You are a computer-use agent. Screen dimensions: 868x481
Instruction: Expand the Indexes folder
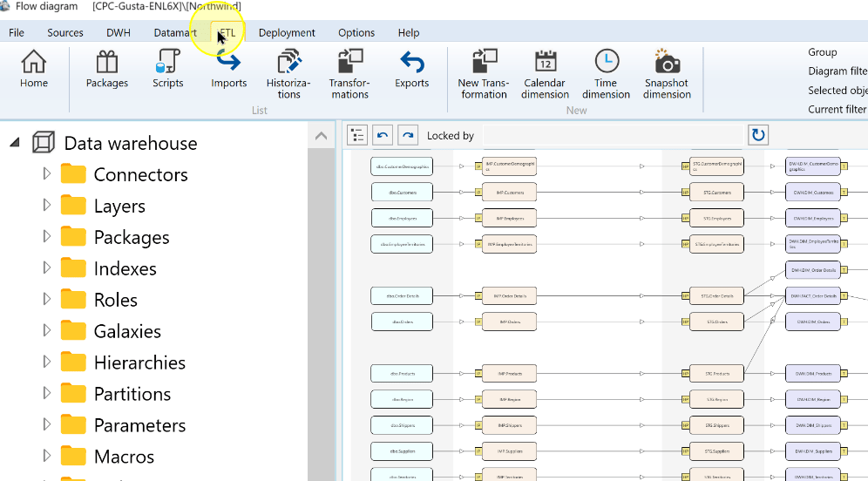[x=47, y=268]
